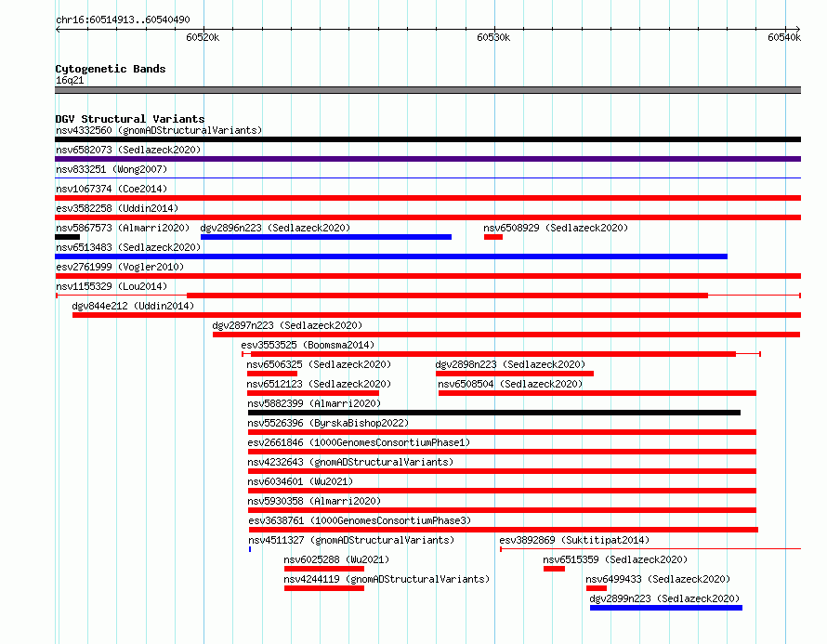Viewport: 827px width, 644px height.
Task: Select the red nsv6025288 variant bar
Action: pyautogui.click(x=324, y=569)
